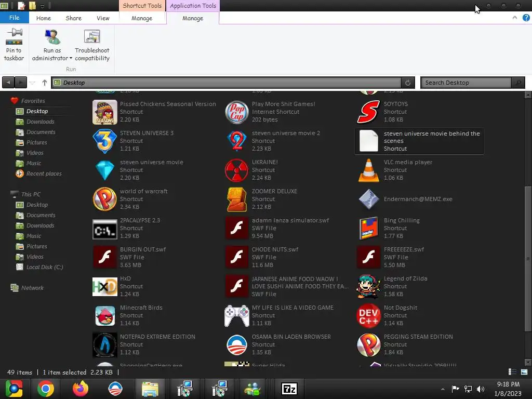Image resolution: width=532 pixels, height=399 pixels.
Task: Show hidden tray icons arrow
Action: click(443, 389)
